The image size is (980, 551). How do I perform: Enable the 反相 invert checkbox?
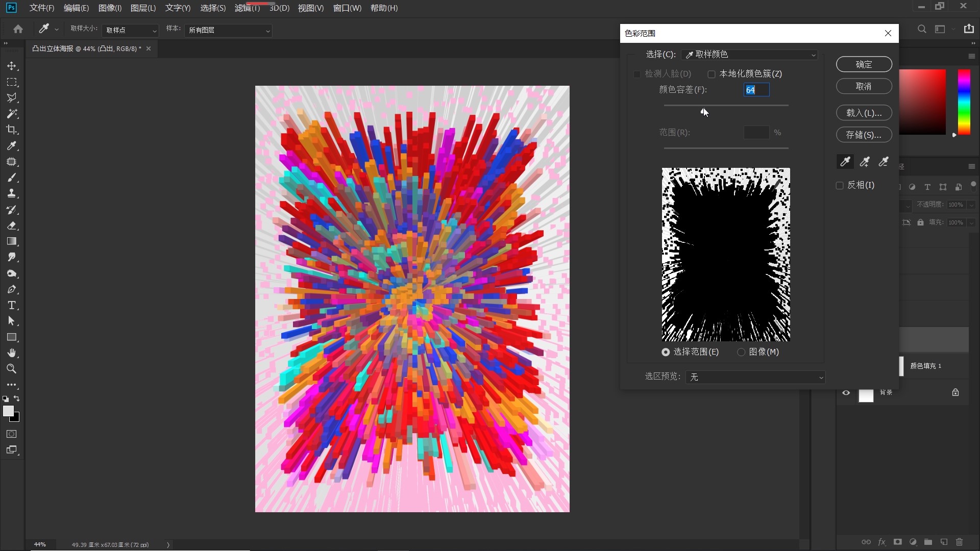[840, 186]
